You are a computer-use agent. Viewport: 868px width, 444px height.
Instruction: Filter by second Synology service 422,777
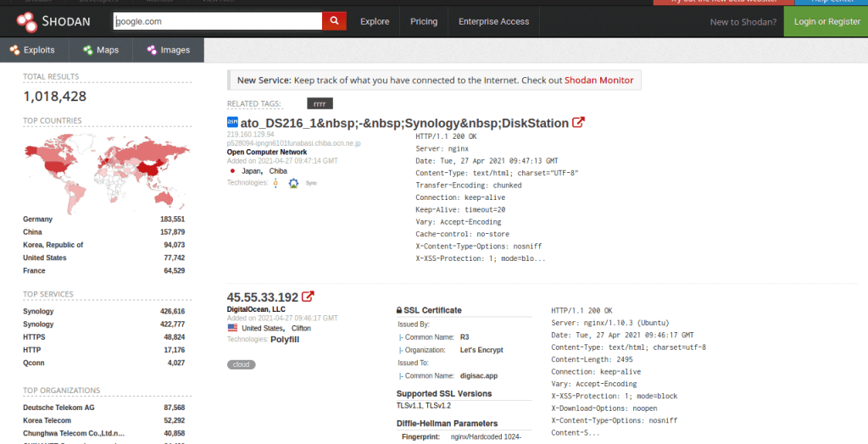click(x=38, y=325)
